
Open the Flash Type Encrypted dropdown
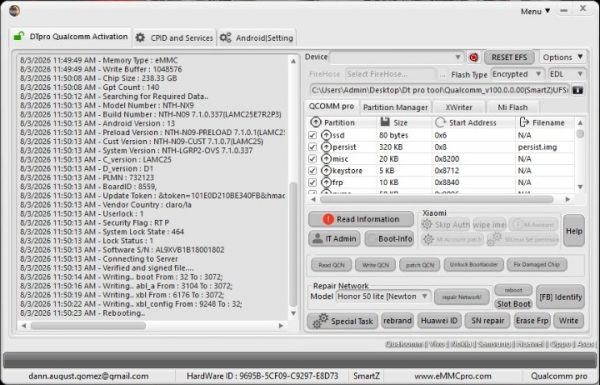point(517,74)
